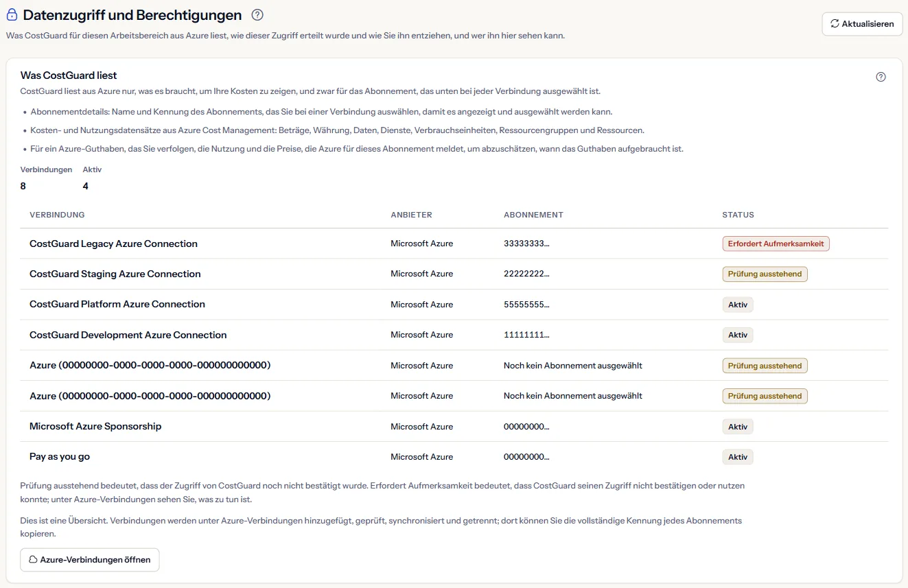This screenshot has width=908, height=588.
Task: Select CostGuard Platform Azure Connection name
Action: tap(117, 304)
